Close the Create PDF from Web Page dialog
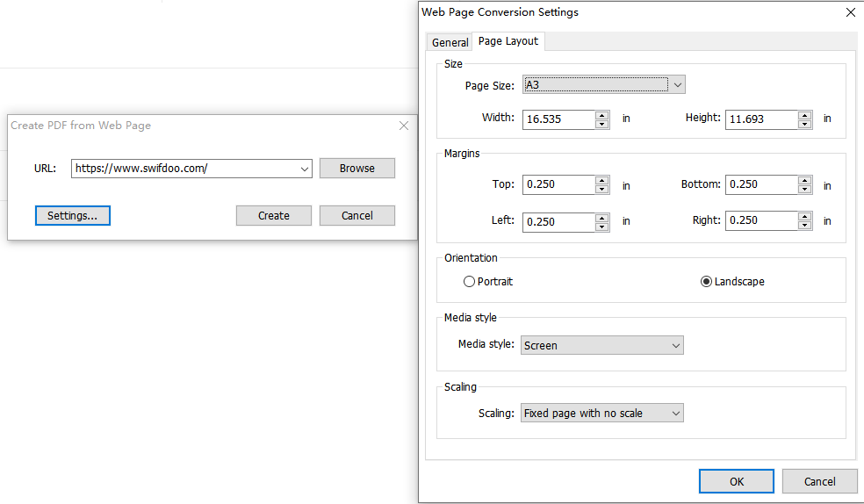864x504 pixels. click(404, 126)
